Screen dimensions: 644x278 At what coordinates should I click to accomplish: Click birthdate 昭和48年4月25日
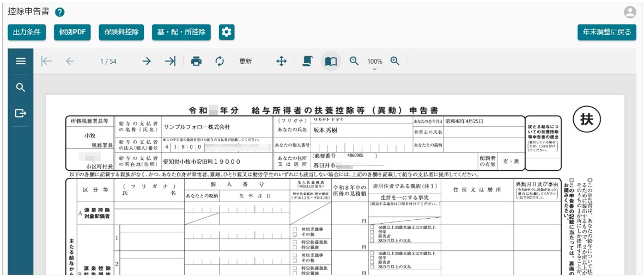(465, 121)
